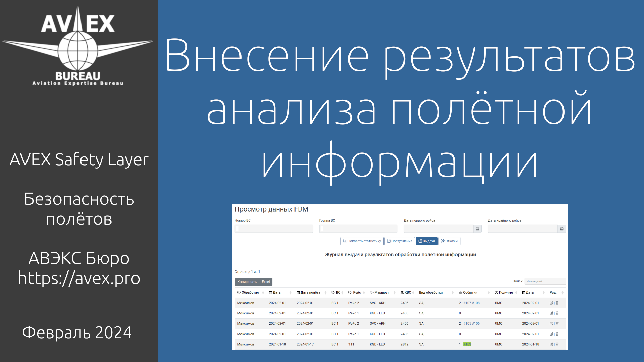The image size is (644, 362).
Task: Open calendar for Дата первого рейса
Action: coord(477,229)
